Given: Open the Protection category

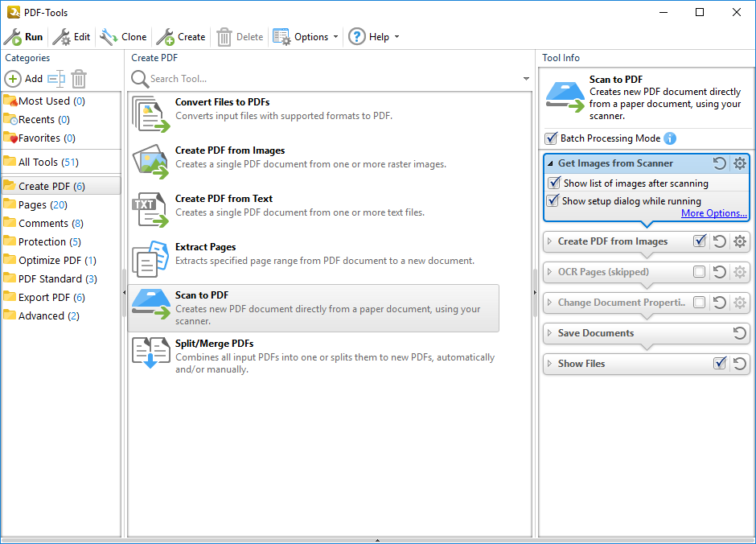Looking at the screenshot, I should tap(61, 241).
